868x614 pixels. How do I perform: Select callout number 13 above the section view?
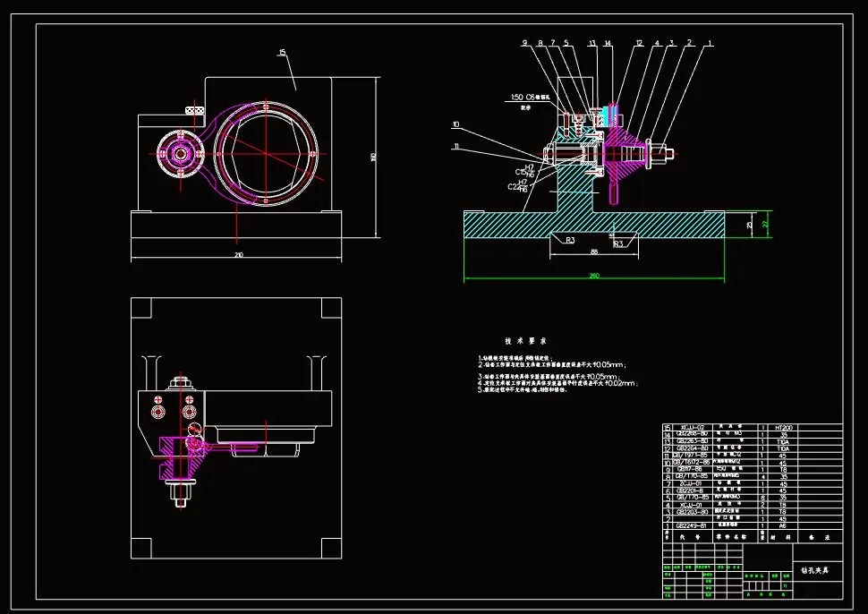click(591, 43)
